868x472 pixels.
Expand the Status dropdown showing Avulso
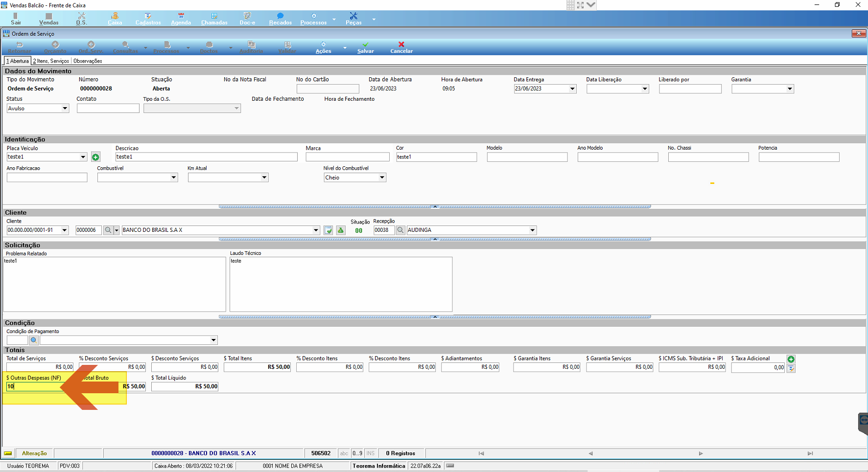[x=65, y=109]
